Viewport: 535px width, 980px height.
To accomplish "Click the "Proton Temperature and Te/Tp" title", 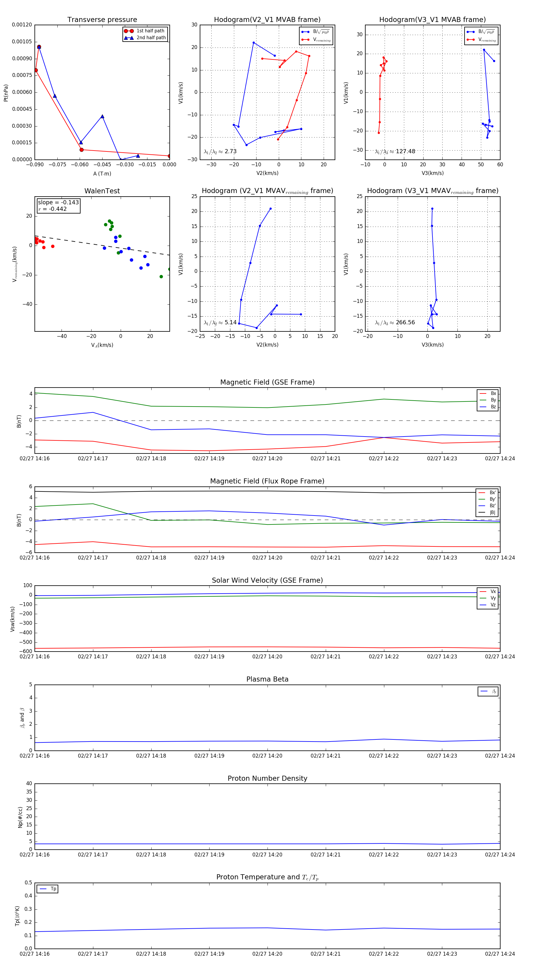I will [x=267, y=877].
